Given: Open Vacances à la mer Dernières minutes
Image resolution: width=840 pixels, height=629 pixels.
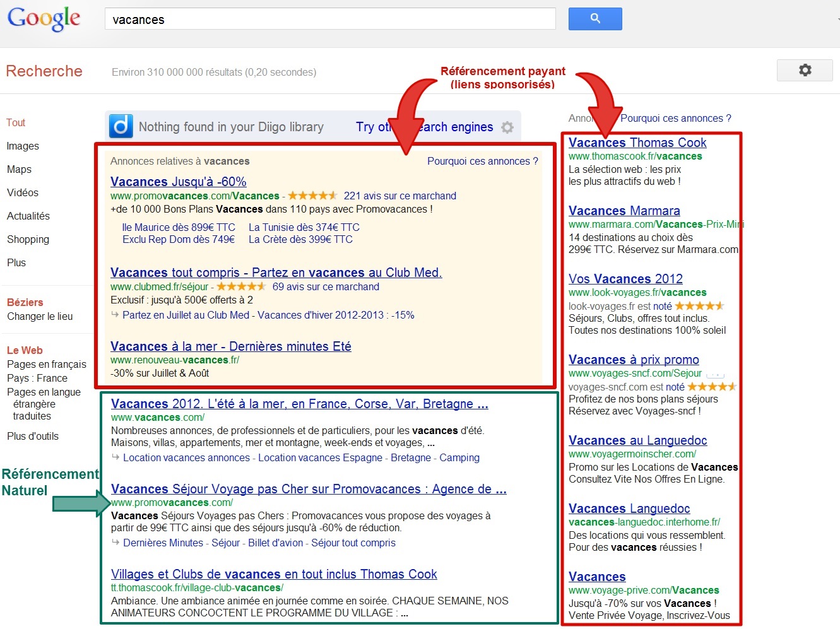Looking at the screenshot, I should click(231, 346).
